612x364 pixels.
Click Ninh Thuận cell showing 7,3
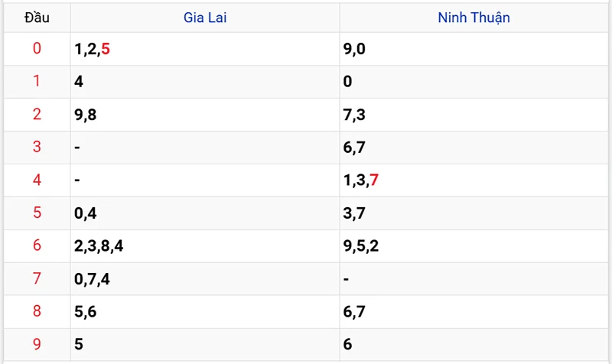354,115
